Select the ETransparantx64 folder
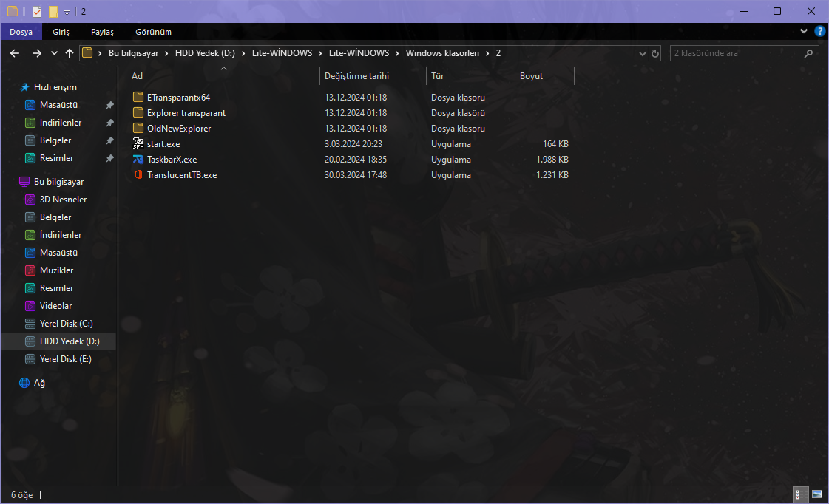Image resolution: width=829 pixels, height=504 pixels. click(179, 98)
